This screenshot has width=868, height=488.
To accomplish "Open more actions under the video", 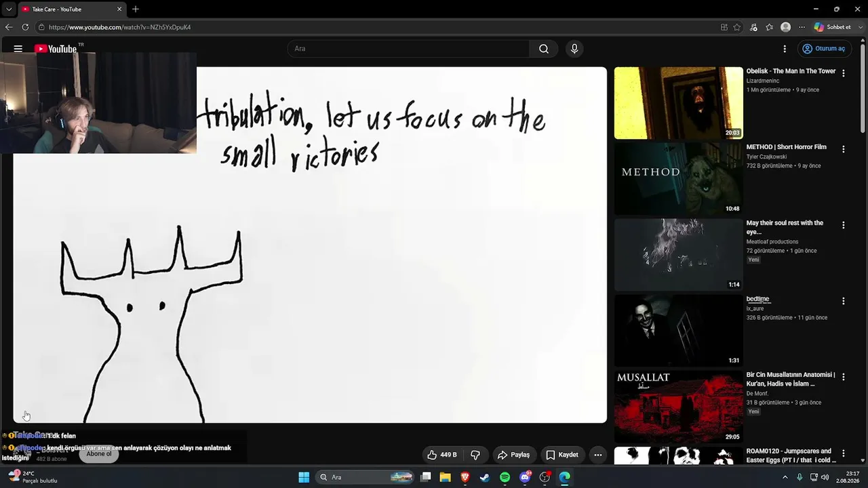I will click(x=597, y=455).
